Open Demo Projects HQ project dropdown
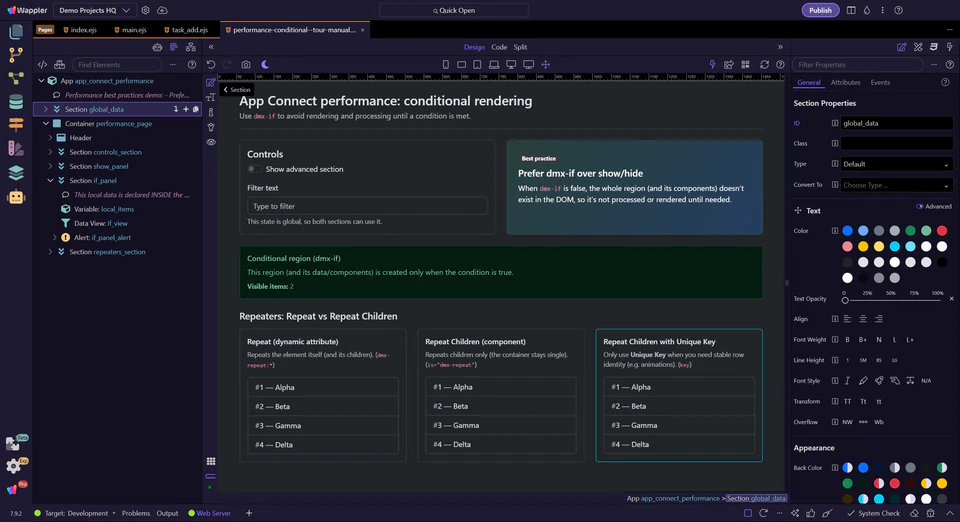The image size is (960, 522). [94, 10]
